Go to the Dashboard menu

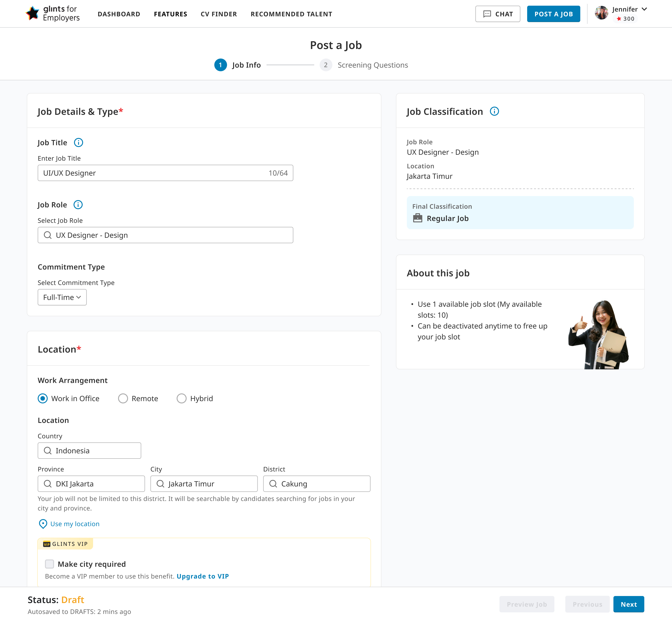119,14
